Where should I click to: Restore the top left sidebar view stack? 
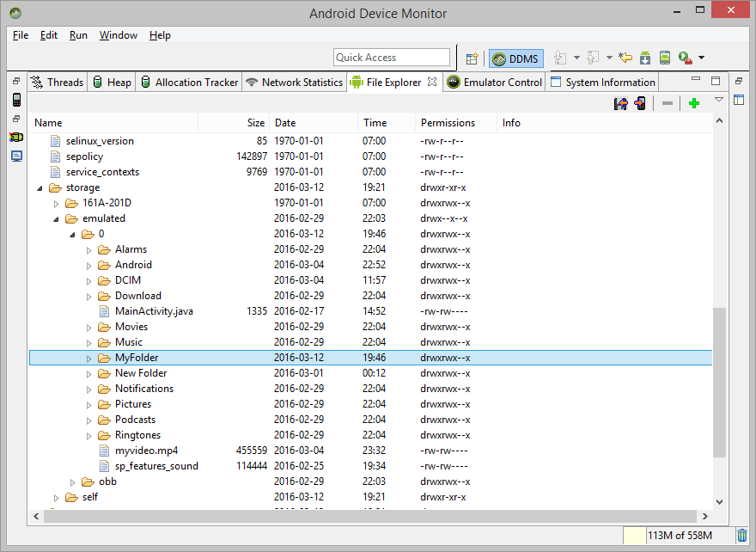click(x=16, y=81)
